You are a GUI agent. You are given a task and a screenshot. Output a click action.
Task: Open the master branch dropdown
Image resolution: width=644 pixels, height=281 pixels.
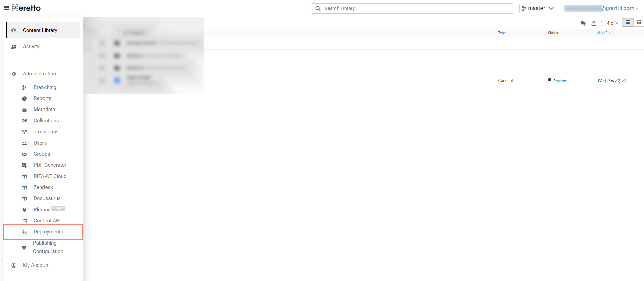point(538,8)
